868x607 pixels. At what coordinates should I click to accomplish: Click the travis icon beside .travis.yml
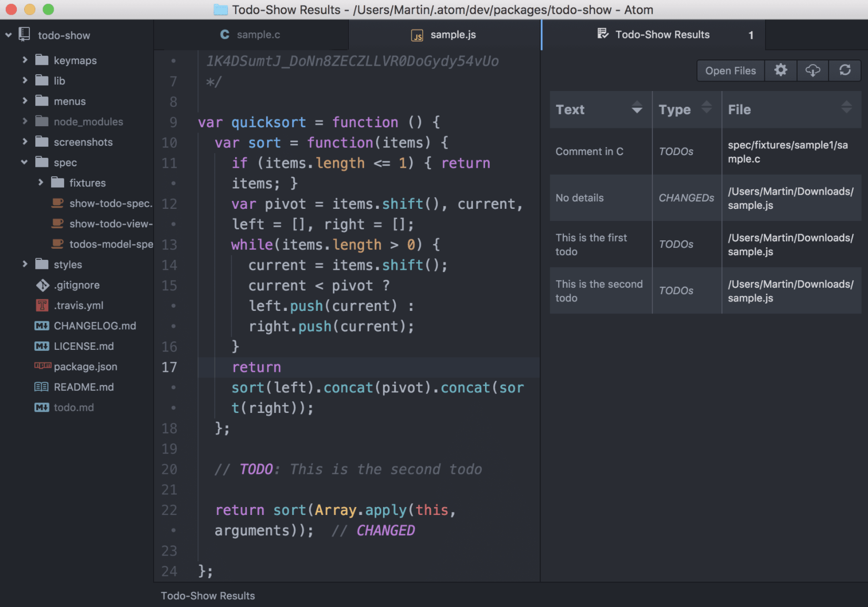tap(42, 306)
